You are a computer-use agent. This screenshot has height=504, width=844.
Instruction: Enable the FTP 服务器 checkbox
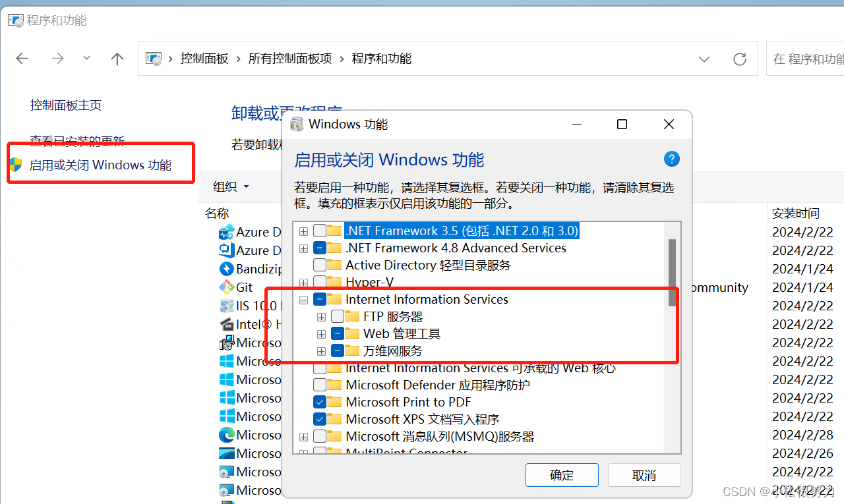pos(337,316)
